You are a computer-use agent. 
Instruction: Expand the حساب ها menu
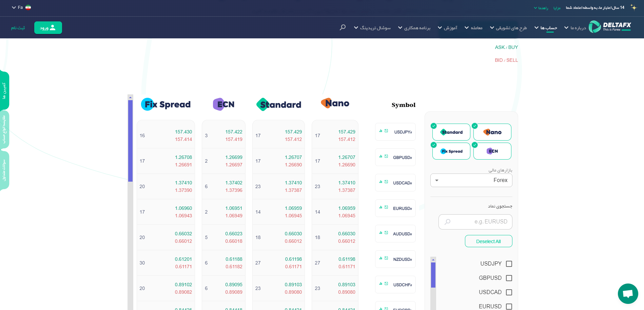click(546, 28)
